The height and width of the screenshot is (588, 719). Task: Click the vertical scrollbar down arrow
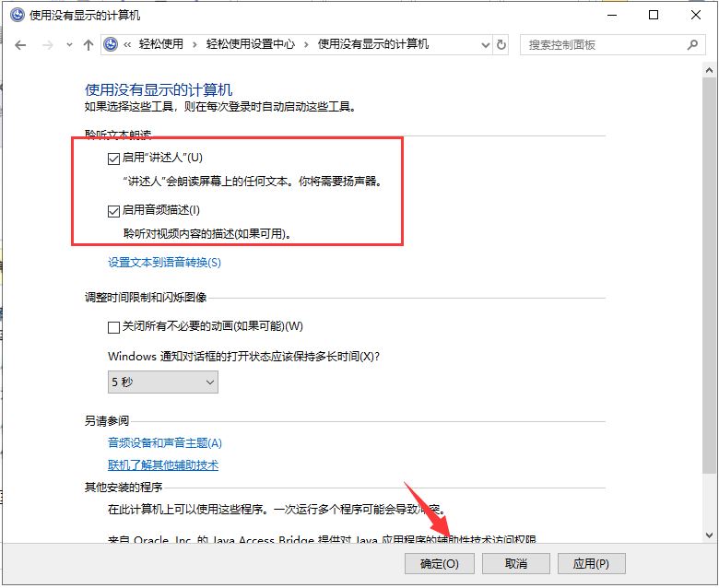[x=709, y=535]
